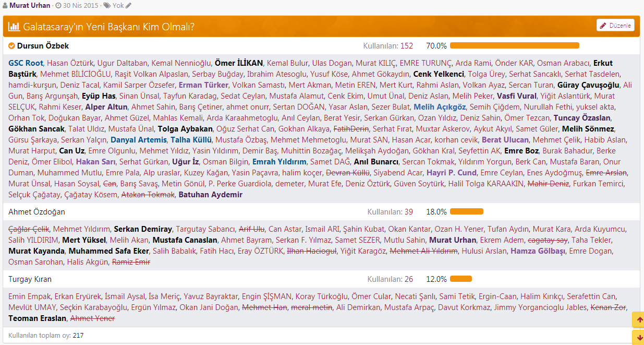Click the 152 votes count for Dursun Özbek
This screenshot has width=644, height=345.
tap(407, 46)
